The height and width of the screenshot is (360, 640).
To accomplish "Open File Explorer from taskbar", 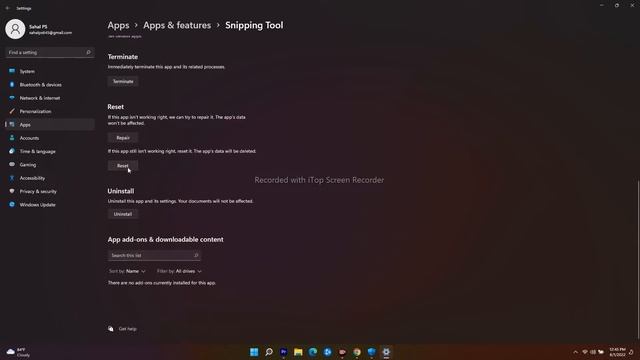I will [x=298, y=352].
